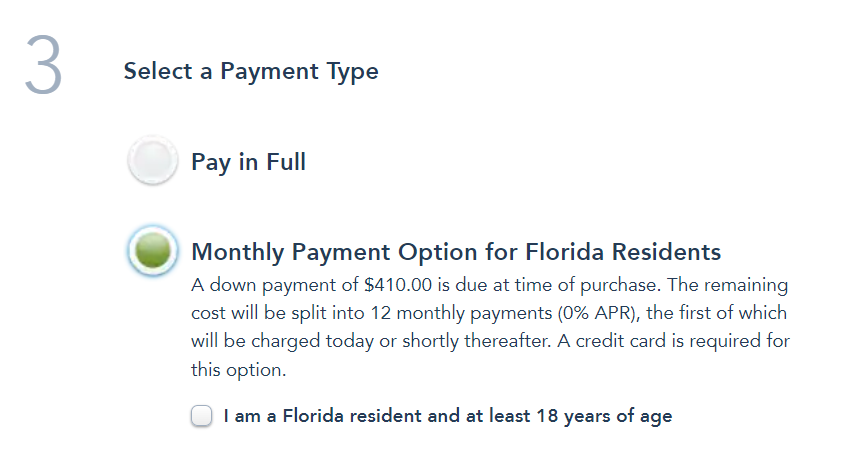Click the 'Select a Payment Type' heading

point(251,72)
